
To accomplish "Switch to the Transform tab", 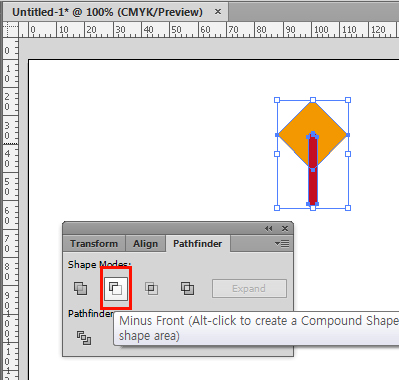I will click(x=94, y=244).
